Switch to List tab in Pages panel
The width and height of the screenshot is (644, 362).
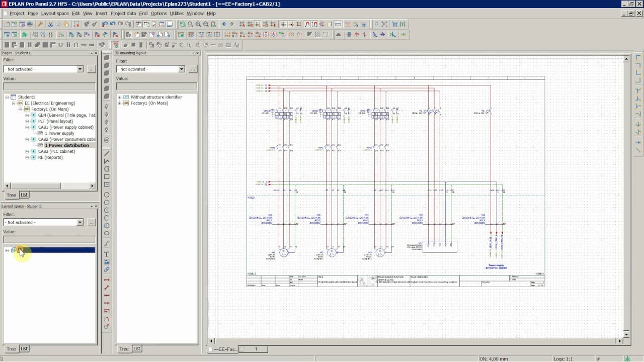(x=24, y=195)
